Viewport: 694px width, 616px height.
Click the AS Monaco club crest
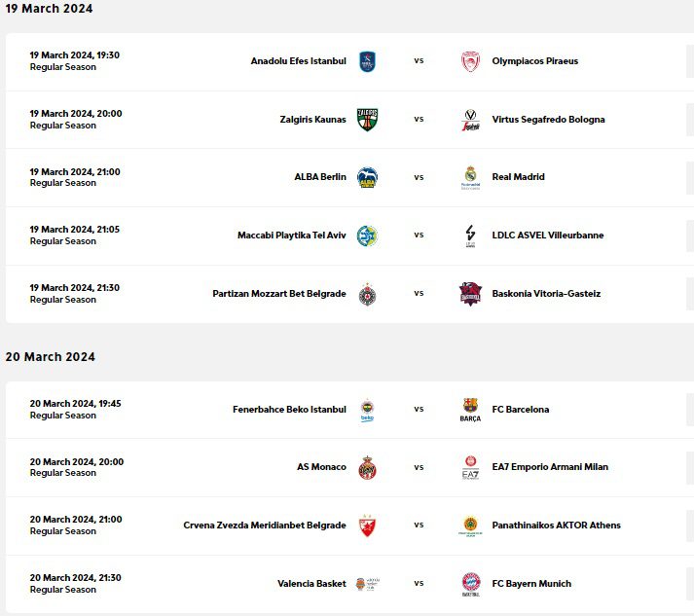(367, 467)
